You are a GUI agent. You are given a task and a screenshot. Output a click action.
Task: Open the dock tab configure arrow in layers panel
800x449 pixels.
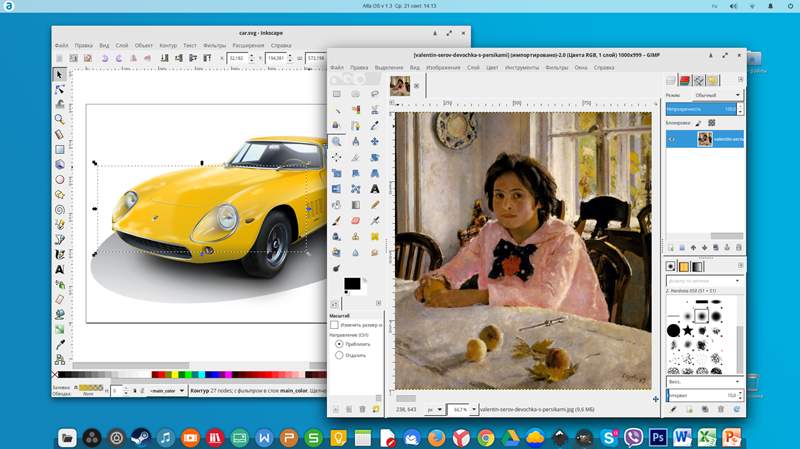740,80
